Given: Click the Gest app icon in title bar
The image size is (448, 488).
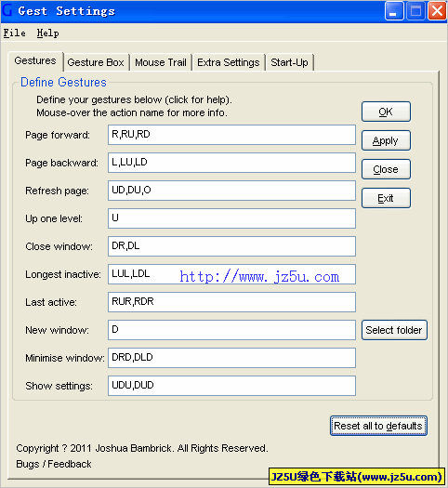Looking at the screenshot, I should [x=7, y=10].
